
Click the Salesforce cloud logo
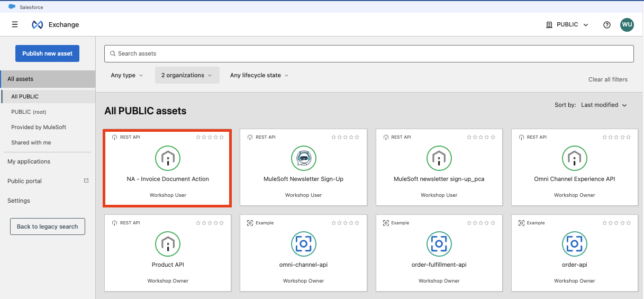click(12, 7)
